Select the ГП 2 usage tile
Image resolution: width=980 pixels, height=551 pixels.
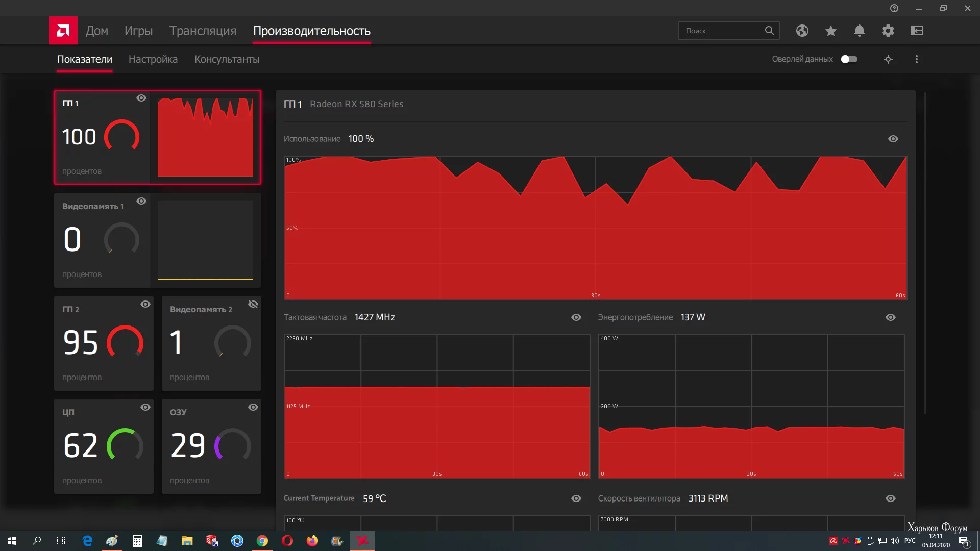(x=104, y=343)
